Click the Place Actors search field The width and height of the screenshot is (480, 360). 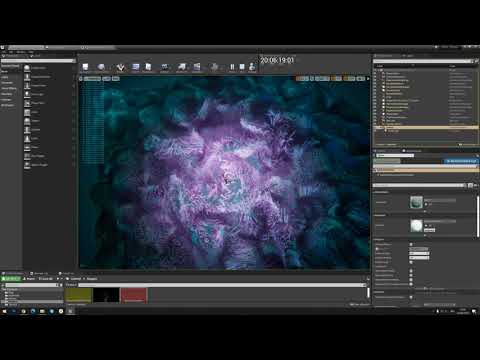tap(38, 61)
